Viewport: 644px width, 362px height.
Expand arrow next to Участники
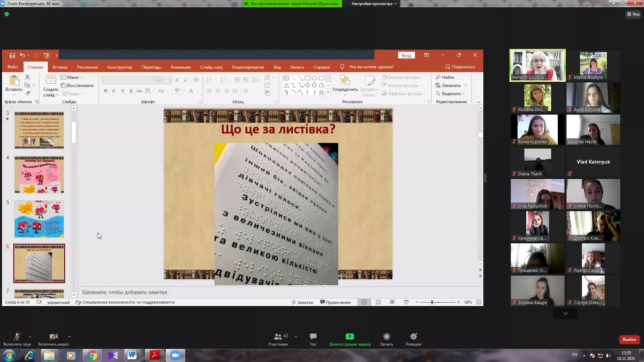[296, 337]
